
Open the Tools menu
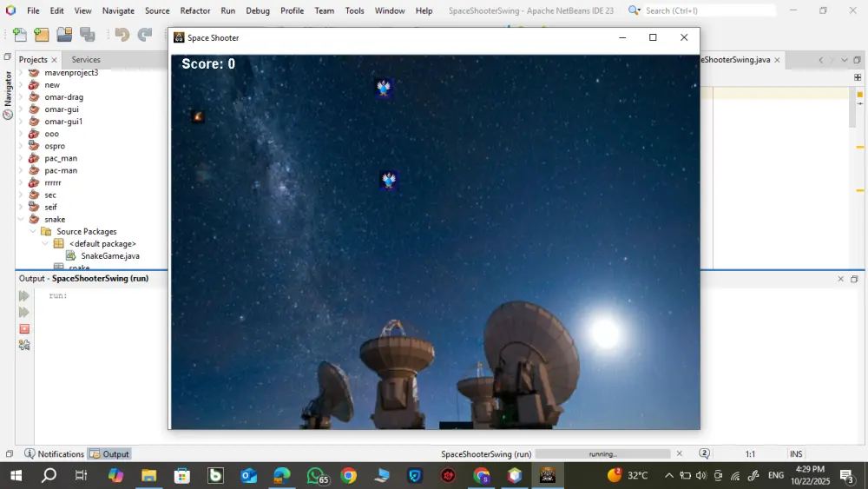click(354, 10)
